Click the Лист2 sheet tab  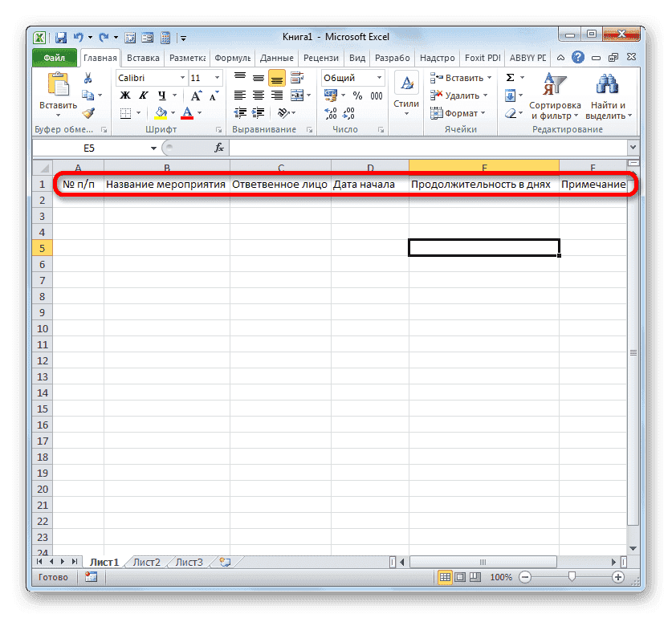(x=145, y=562)
